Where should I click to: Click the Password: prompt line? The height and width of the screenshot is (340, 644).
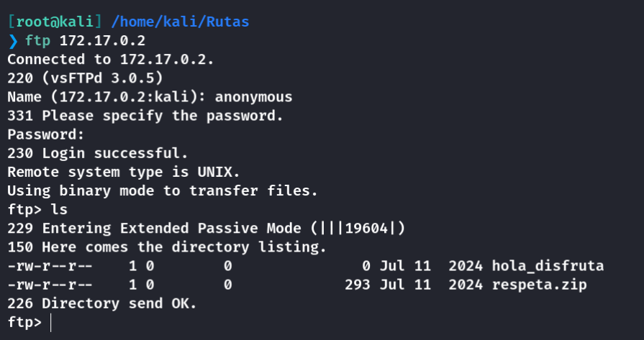click(46, 134)
